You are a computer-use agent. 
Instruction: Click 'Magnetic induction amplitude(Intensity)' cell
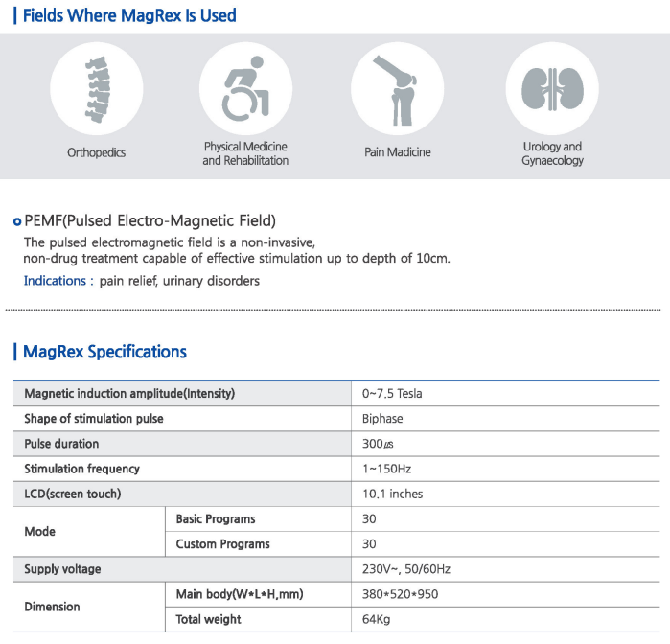[x=182, y=394]
